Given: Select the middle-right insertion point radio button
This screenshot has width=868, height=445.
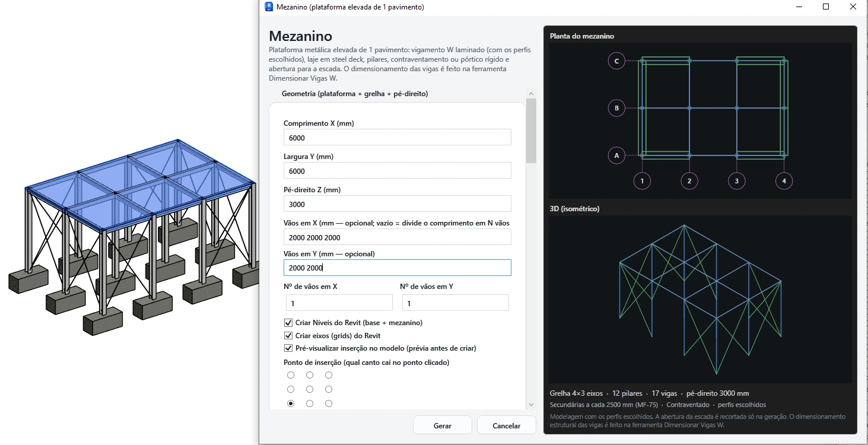Looking at the screenshot, I should pyautogui.click(x=329, y=389).
